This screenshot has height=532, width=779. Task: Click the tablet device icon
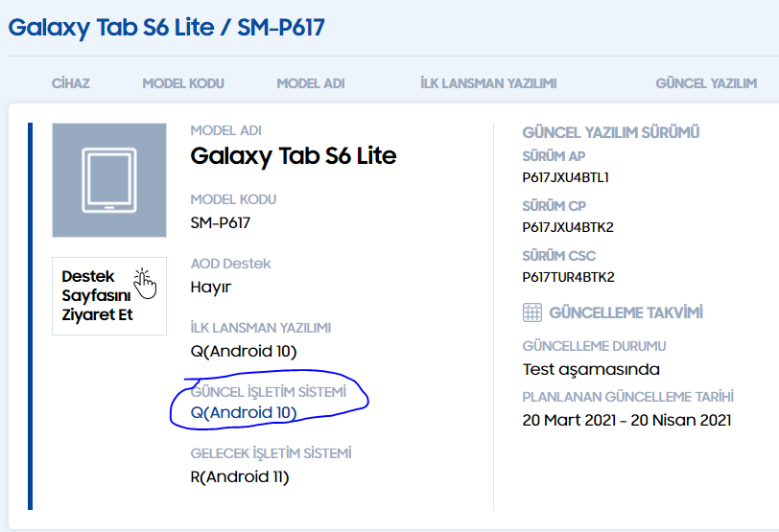108,180
